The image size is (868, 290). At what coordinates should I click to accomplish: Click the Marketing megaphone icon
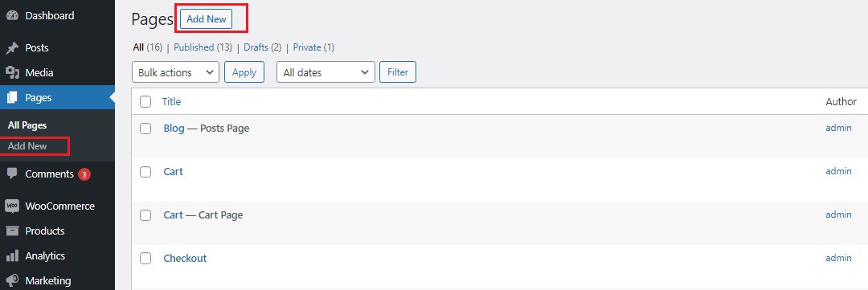point(12,280)
